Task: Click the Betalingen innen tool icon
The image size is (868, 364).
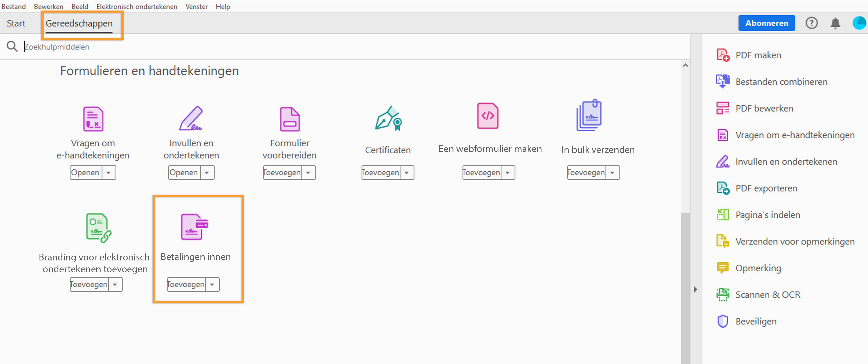Action: click(194, 227)
